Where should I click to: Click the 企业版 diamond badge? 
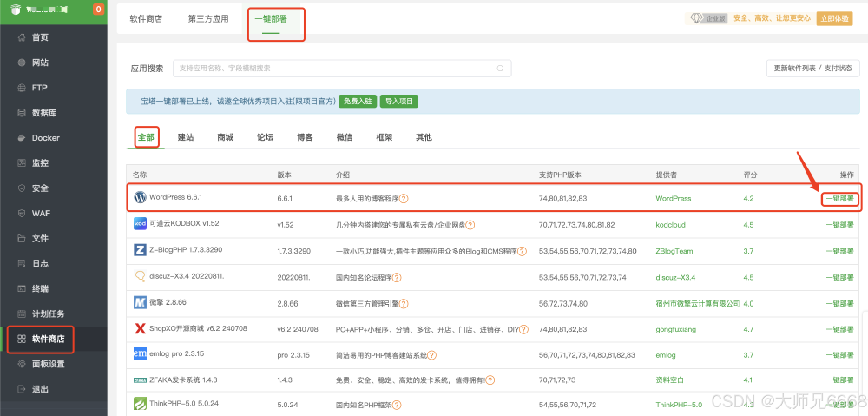(708, 18)
